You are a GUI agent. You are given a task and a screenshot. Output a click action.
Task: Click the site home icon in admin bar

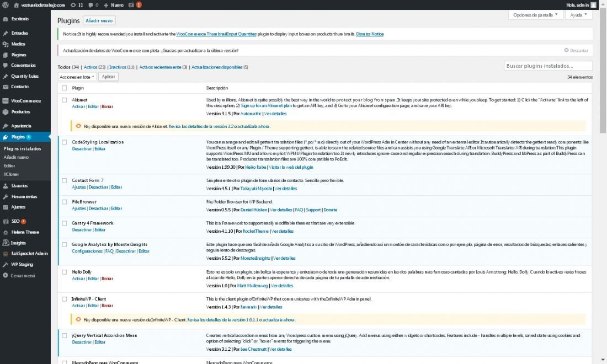tap(16, 5)
